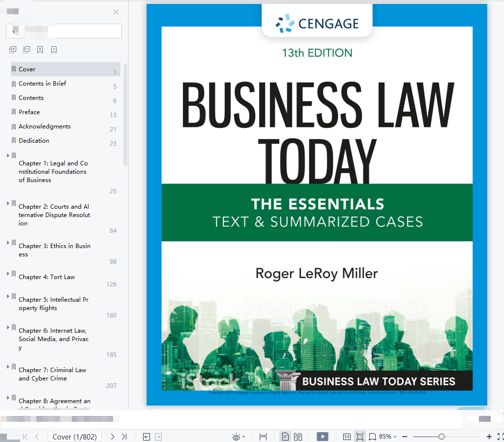Expand all bookmarks in the outline

pyautogui.click(x=13, y=50)
